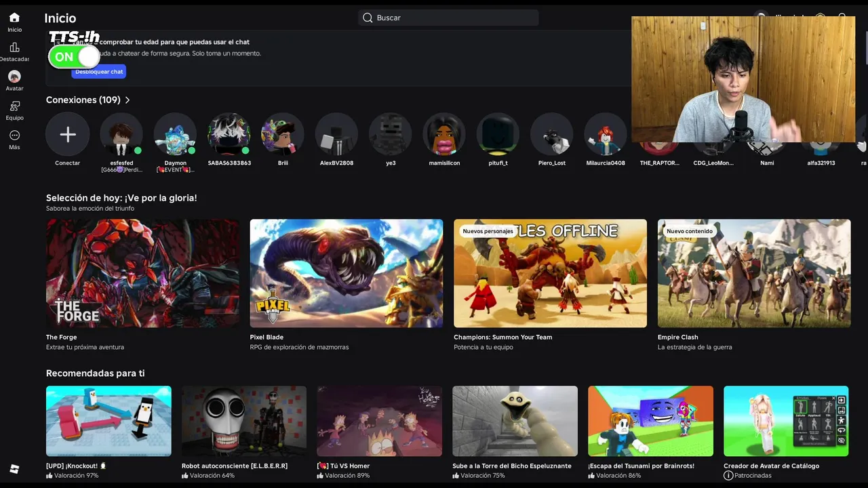Open the Tú VS Homer thumbnail

click(x=380, y=421)
